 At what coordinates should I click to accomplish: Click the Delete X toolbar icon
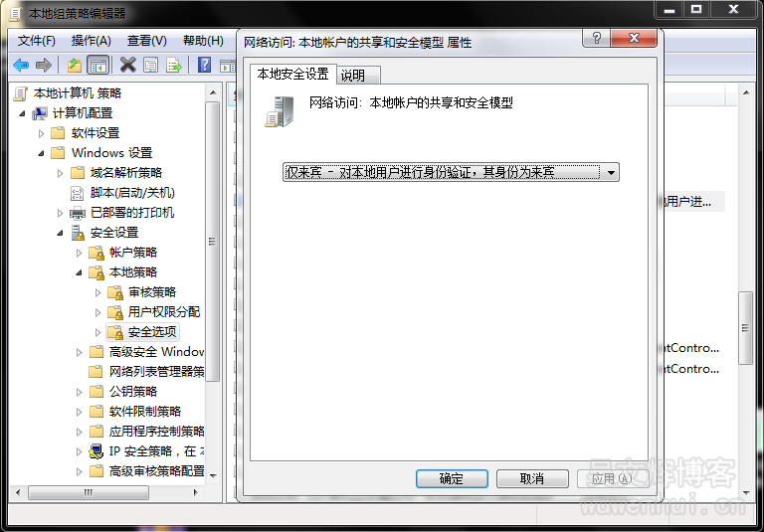pos(127,65)
